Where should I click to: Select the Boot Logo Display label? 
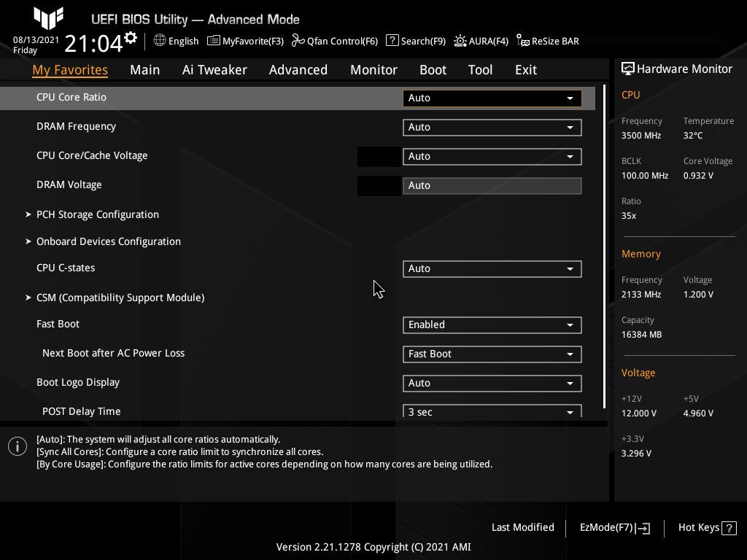(78, 382)
